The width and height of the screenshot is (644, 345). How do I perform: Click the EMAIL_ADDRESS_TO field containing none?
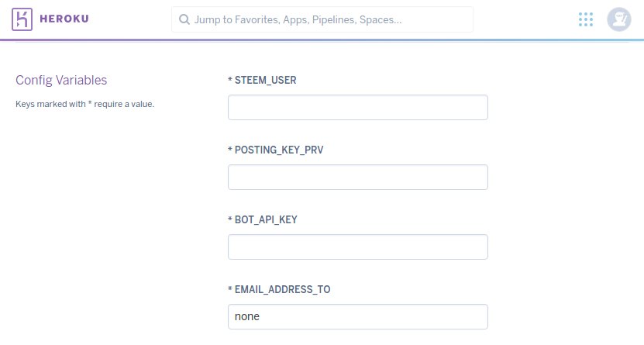pos(357,317)
